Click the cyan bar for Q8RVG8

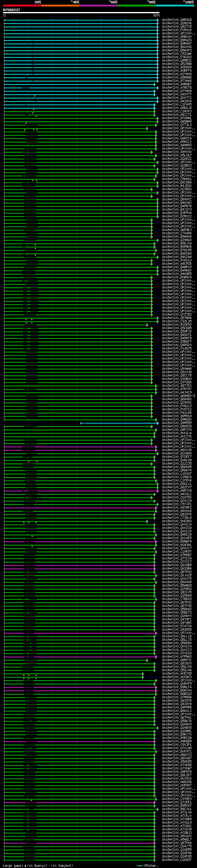(81, 20)
